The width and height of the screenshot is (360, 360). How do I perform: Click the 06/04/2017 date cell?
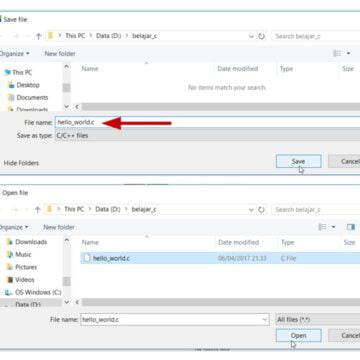[x=242, y=258]
